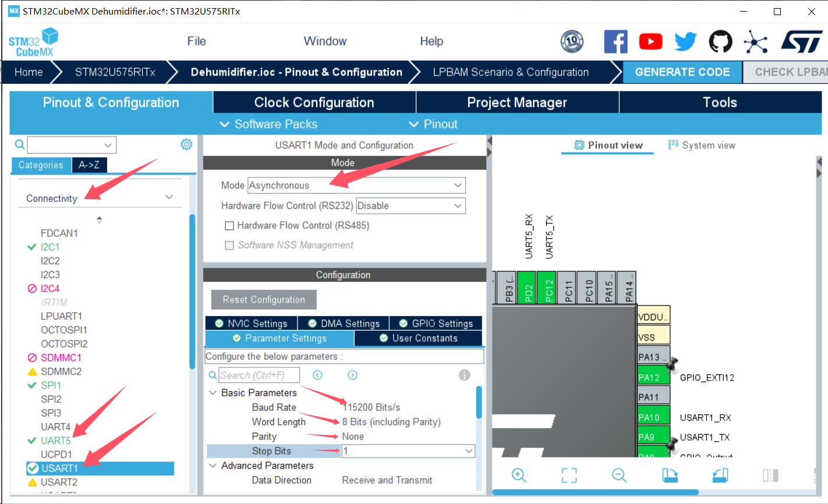The width and height of the screenshot is (828, 504).
Task: Open the GPIO Settings tab
Action: click(436, 324)
